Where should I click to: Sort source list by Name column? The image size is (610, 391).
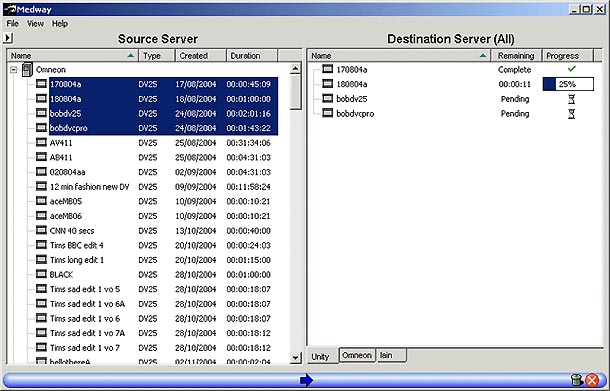[73, 56]
